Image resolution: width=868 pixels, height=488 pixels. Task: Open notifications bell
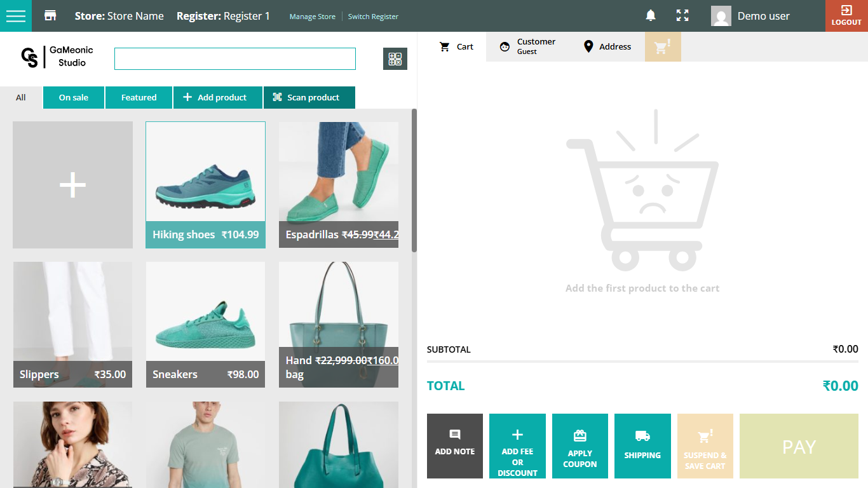coord(651,16)
